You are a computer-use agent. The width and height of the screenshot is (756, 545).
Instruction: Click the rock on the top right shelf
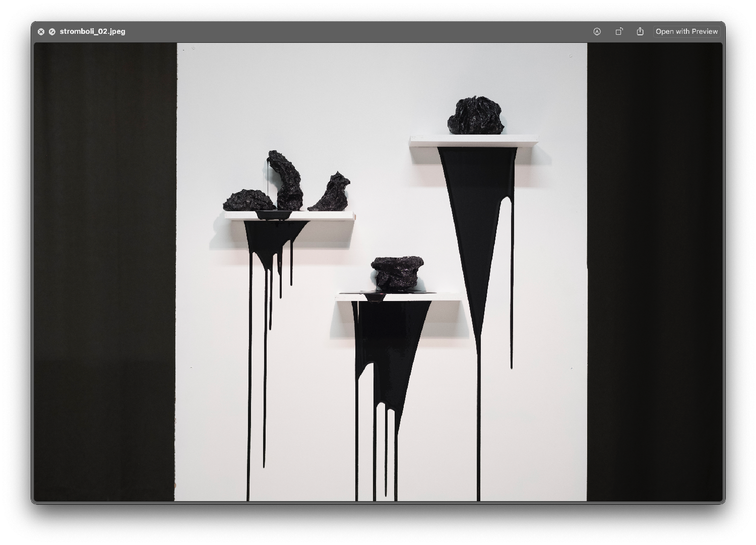(x=476, y=116)
